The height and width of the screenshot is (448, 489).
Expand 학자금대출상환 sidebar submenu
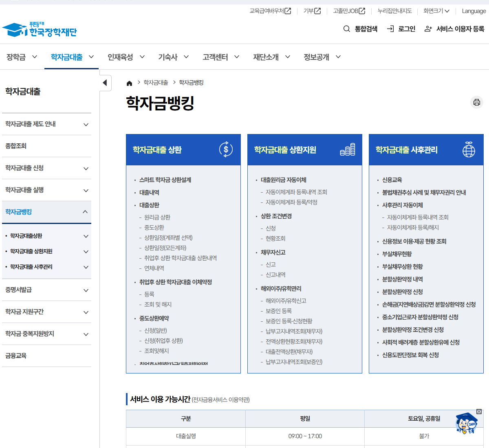46,236
